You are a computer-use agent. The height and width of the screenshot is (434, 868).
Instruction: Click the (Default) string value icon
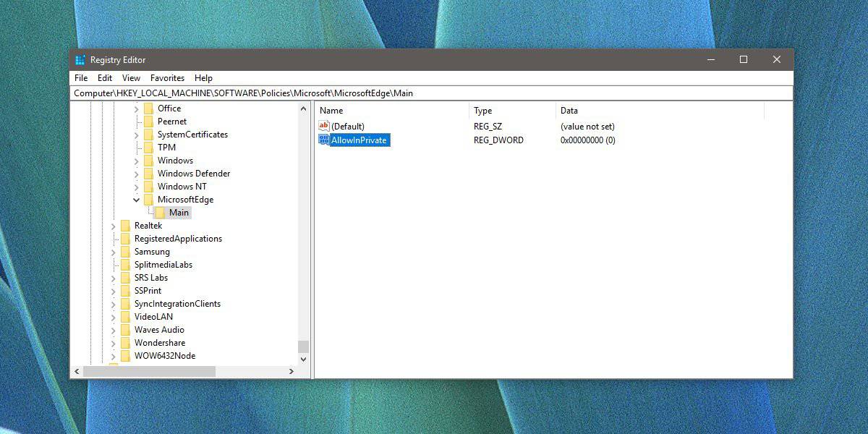coord(324,127)
